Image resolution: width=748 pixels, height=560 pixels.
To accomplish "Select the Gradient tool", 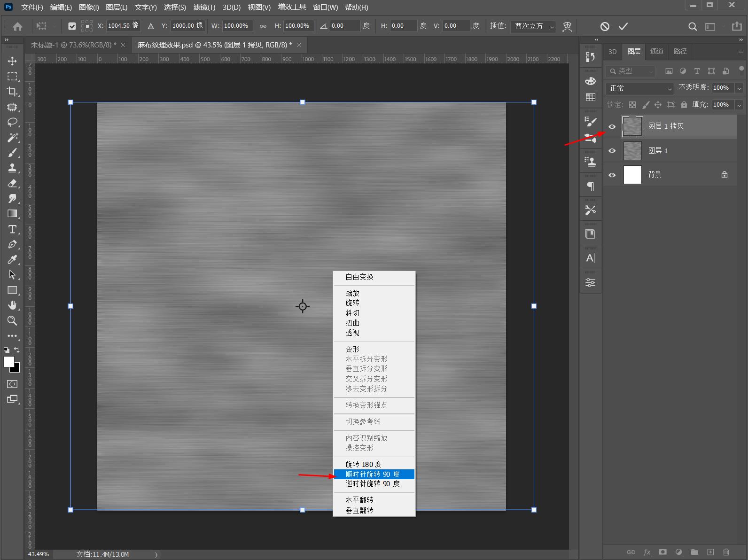I will tap(13, 214).
